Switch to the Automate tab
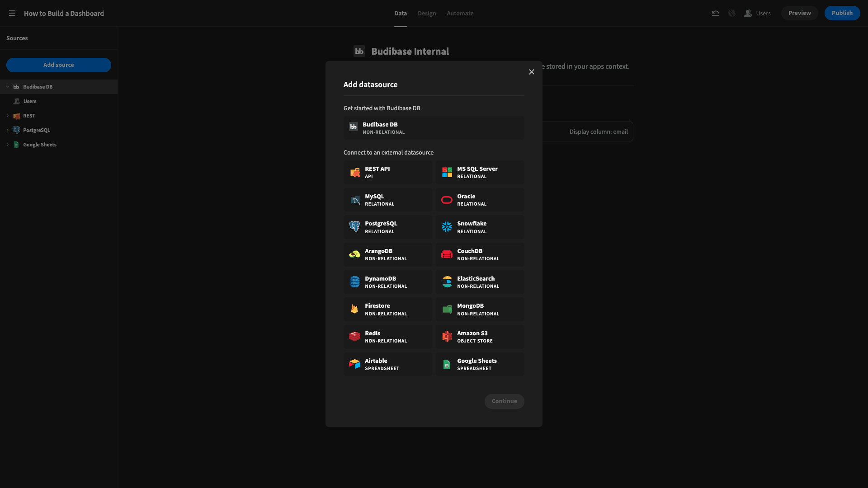This screenshot has height=488, width=868. (x=460, y=14)
